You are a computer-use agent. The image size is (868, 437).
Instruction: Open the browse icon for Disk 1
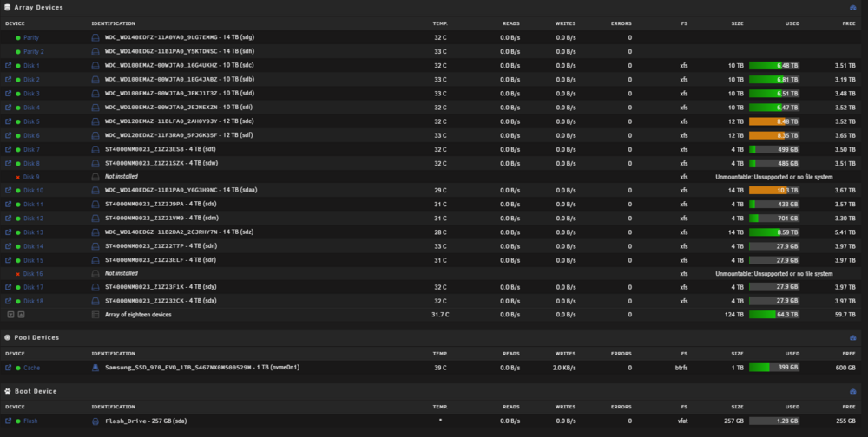click(x=9, y=65)
